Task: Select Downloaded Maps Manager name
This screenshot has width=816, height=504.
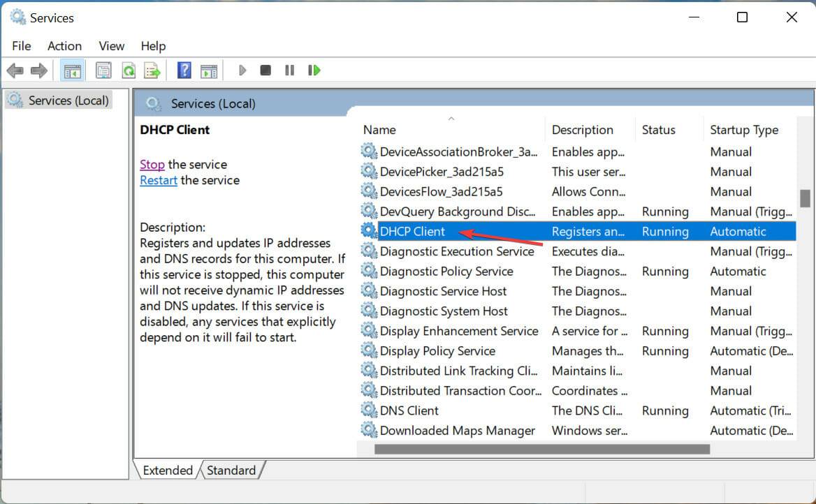Action: click(x=457, y=431)
